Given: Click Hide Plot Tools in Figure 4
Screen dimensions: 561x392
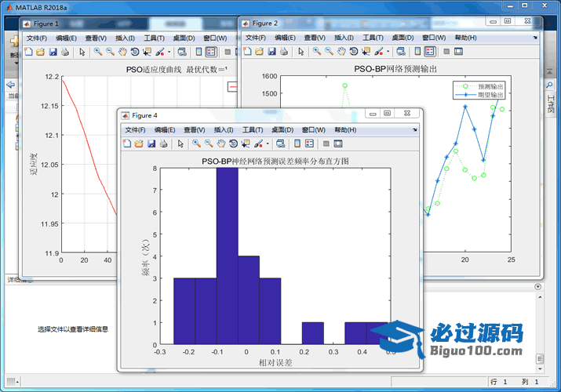Looking at the screenshot, I should pyautogui.click(x=326, y=143).
